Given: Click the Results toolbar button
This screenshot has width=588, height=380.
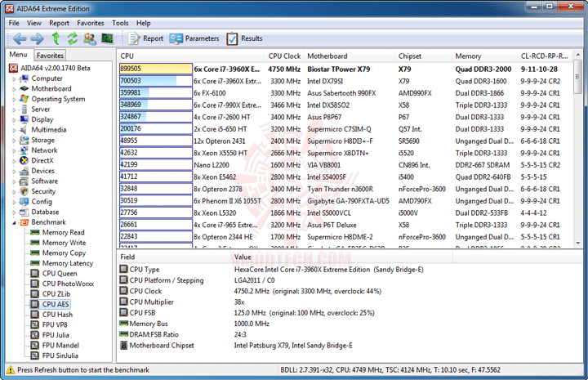Looking at the screenshot, I should [x=244, y=38].
